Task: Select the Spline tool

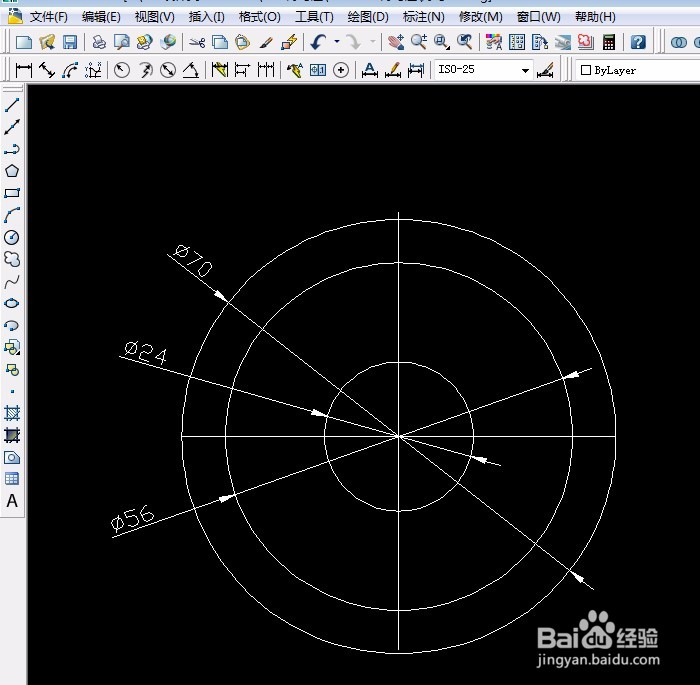Action: [x=12, y=281]
